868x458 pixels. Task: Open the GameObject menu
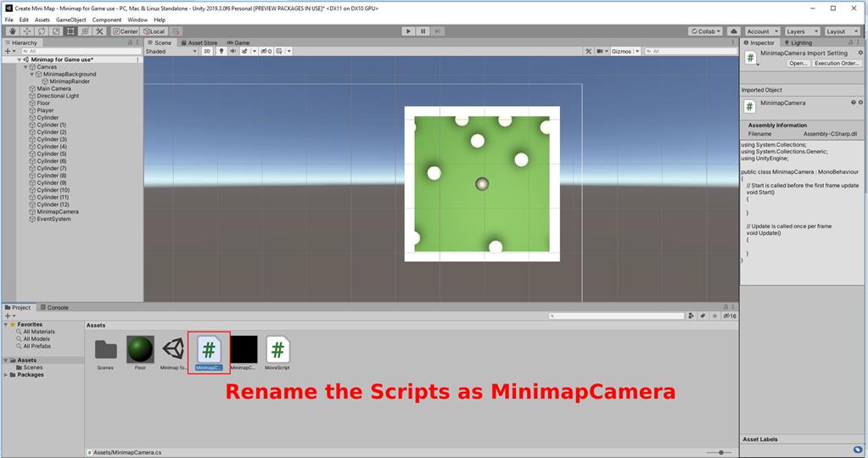click(71, 20)
